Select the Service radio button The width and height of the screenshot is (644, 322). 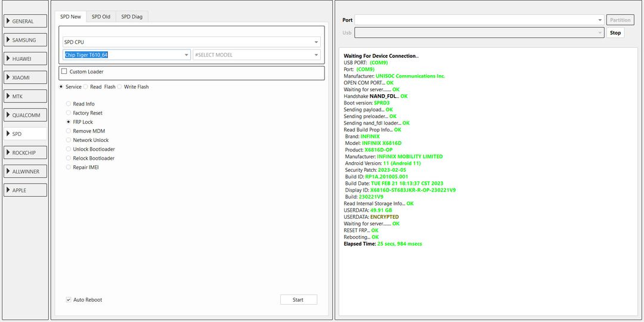(61, 86)
